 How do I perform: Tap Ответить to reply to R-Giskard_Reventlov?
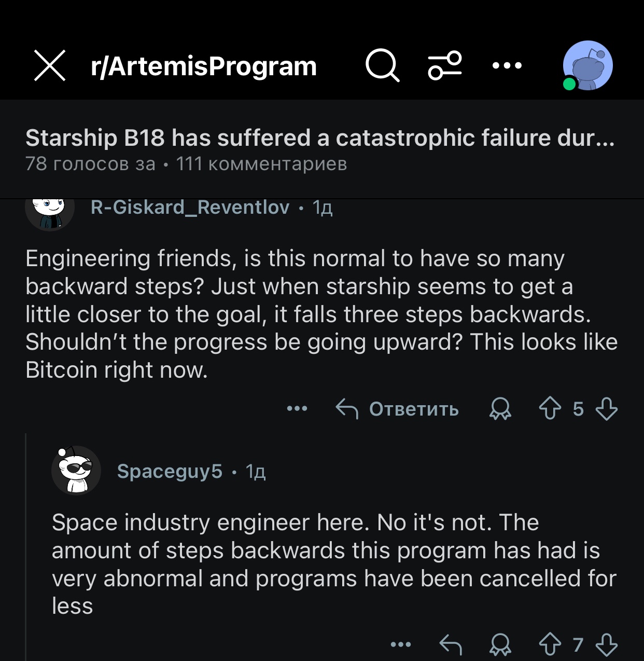pyautogui.click(x=398, y=409)
